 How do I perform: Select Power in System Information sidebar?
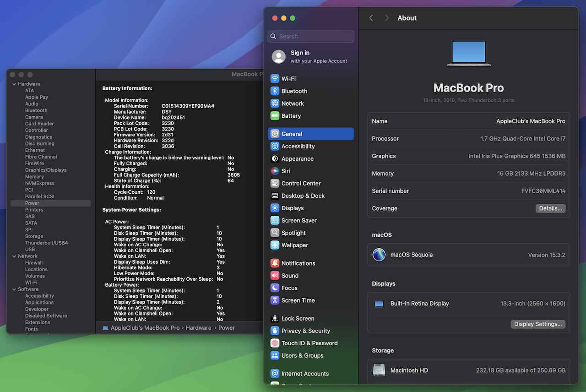tap(51, 203)
